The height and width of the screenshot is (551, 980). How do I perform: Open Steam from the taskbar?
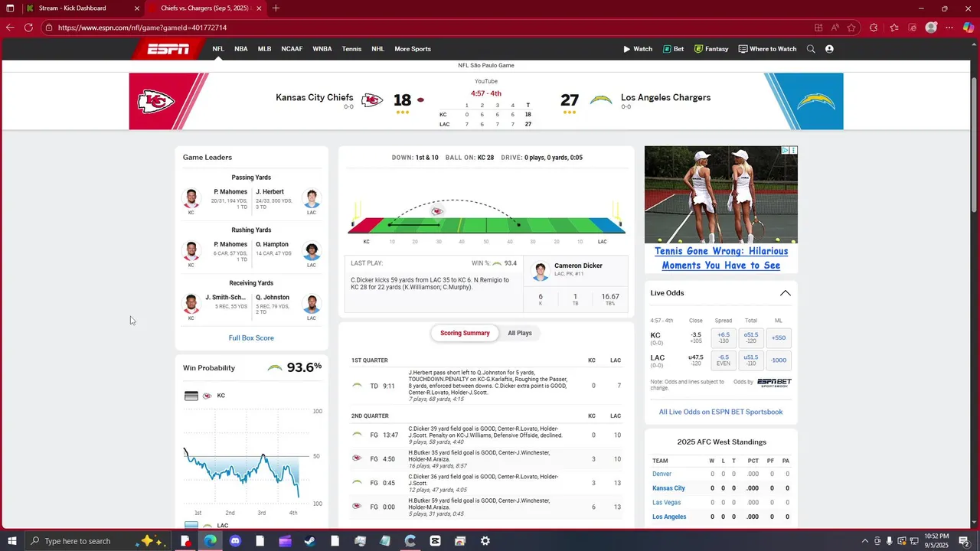pos(310,541)
